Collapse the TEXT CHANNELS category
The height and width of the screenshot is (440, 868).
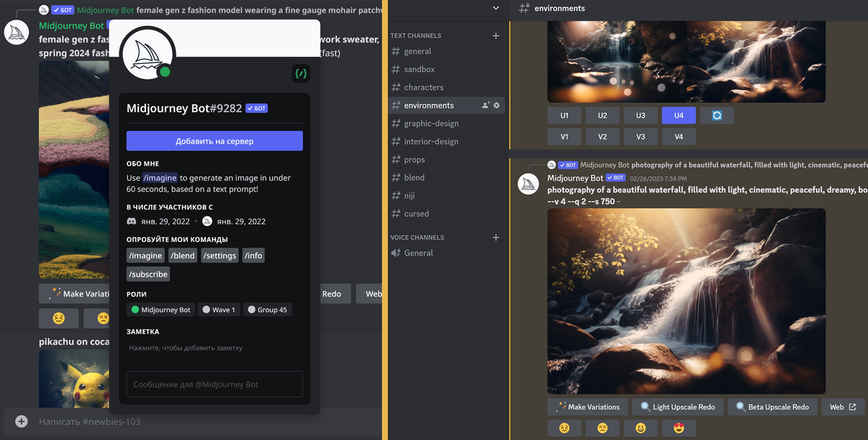pos(415,35)
